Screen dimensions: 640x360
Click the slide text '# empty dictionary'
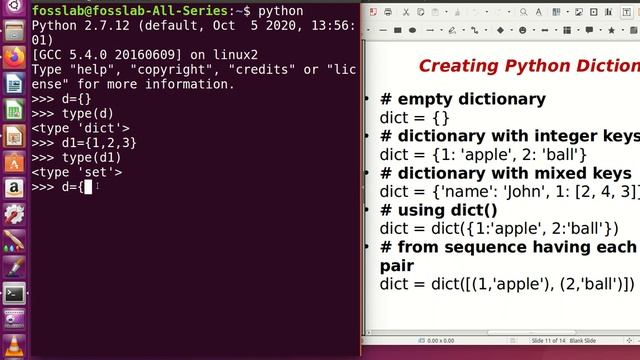pyautogui.click(x=463, y=99)
